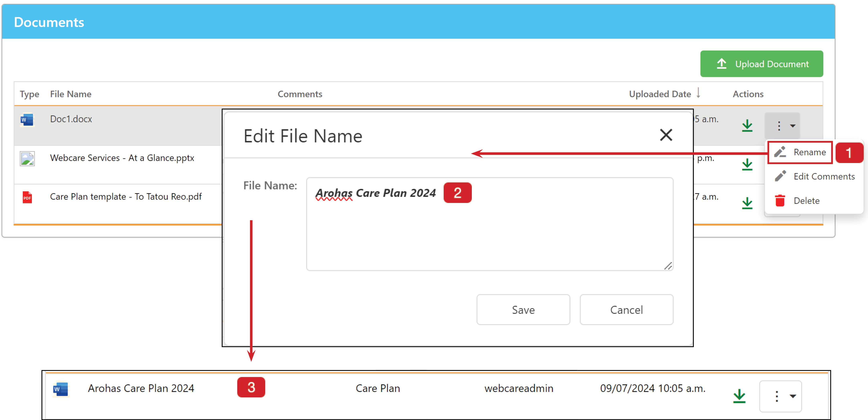The image size is (868, 420).
Task: Click the Word icon for Doc1.docx
Action: coord(27,119)
